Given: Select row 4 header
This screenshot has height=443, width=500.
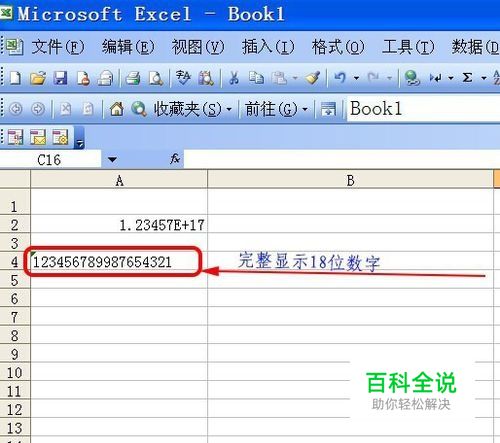Looking at the screenshot, I should 15,261.
